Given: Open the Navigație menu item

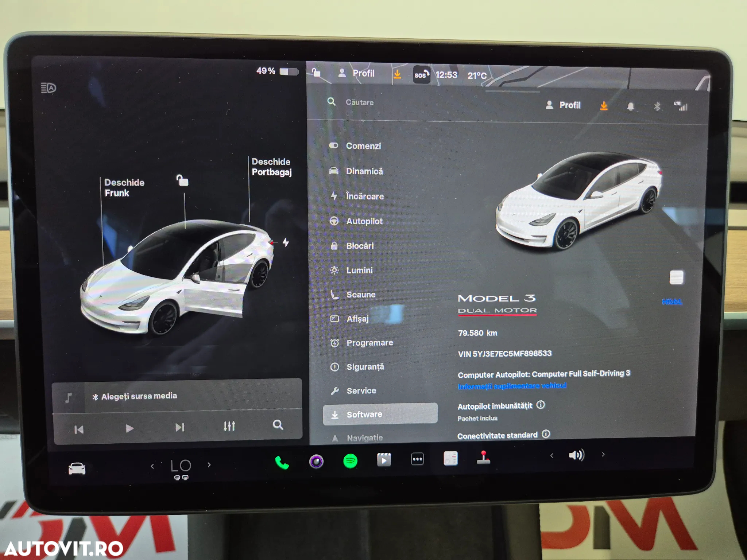Looking at the screenshot, I should pos(357,438).
